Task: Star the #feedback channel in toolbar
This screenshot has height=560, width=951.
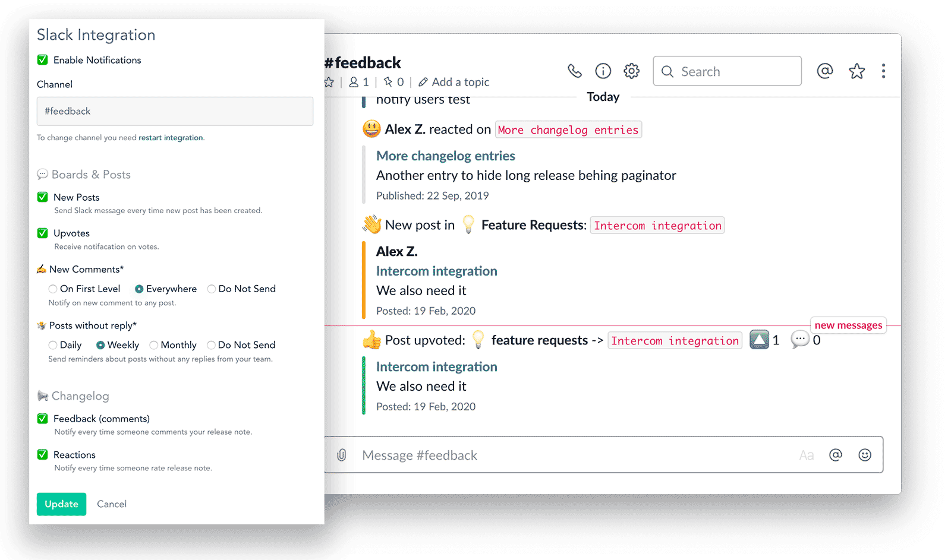Action: [856, 71]
